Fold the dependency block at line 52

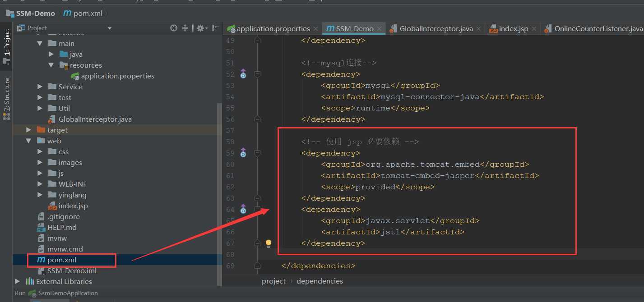(257, 74)
